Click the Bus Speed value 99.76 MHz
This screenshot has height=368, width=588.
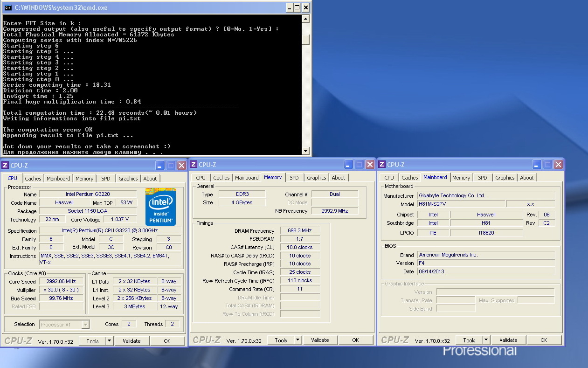[61, 299]
